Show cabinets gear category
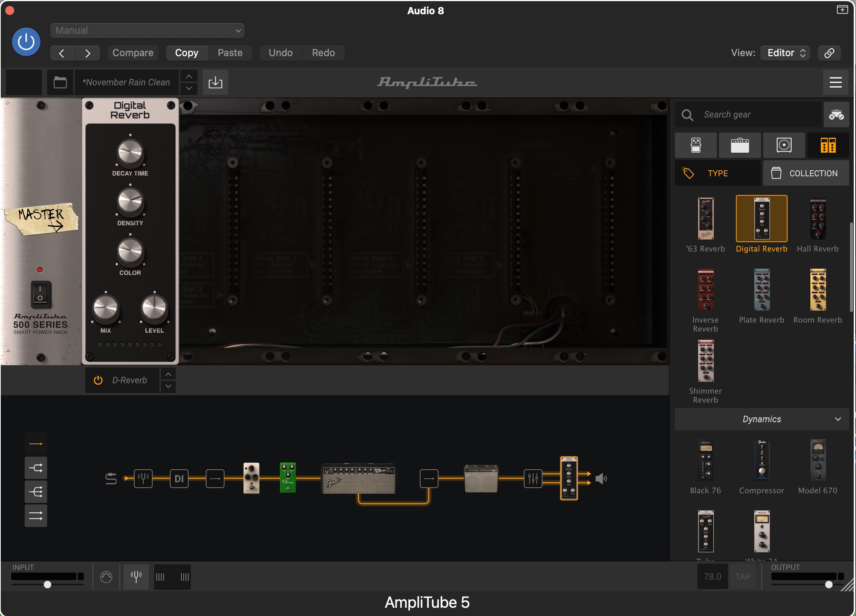856x616 pixels. [784, 145]
